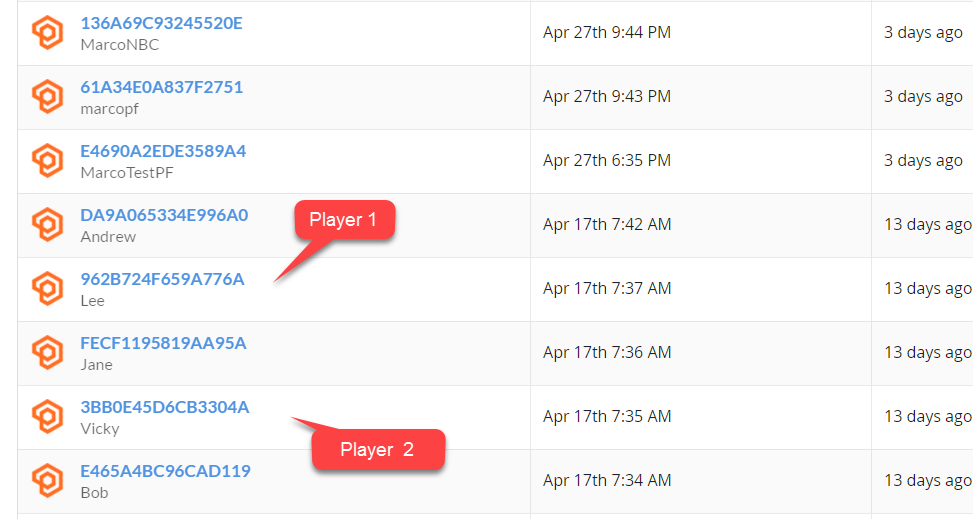Viewport: 973px width, 519px height.
Task: Select the hexagon icon for MarcoTestPF
Action: (48, 161)
